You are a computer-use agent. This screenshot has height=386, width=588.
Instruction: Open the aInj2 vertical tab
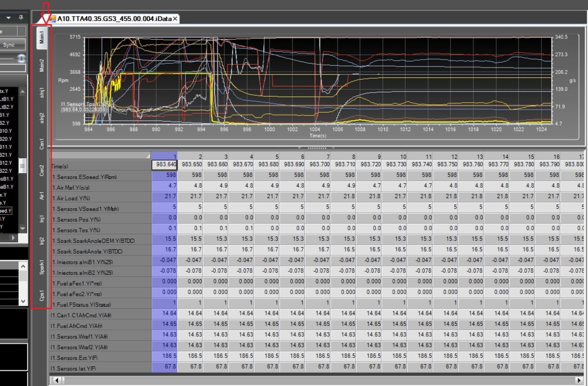pyautogui.click(x=42, y=119)
